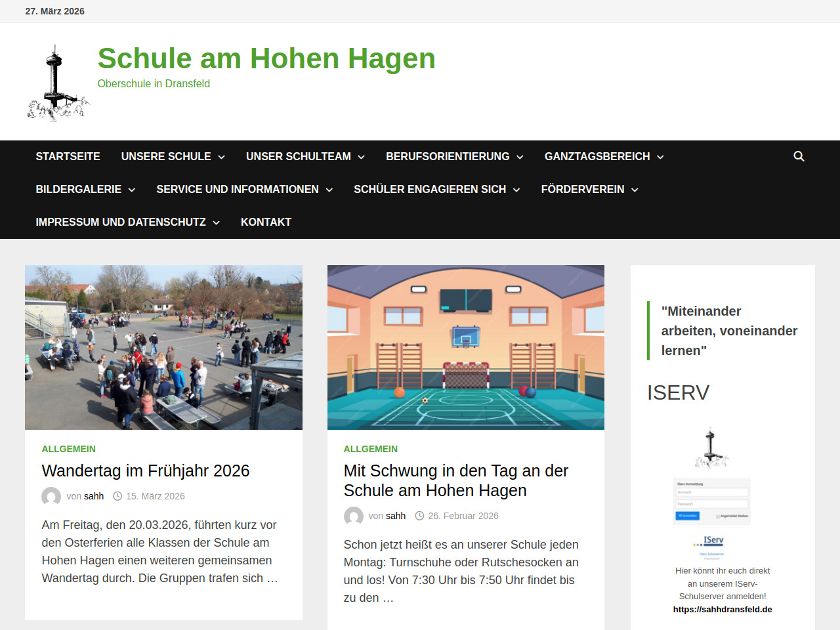Open the schoolyard Wandertag photo

coord(163,347)
